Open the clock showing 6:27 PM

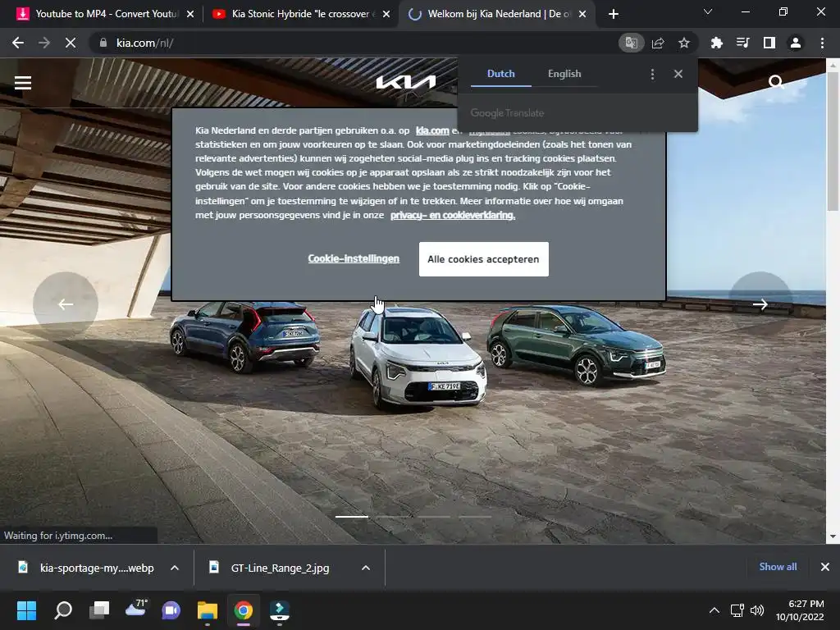coord(800,610)
